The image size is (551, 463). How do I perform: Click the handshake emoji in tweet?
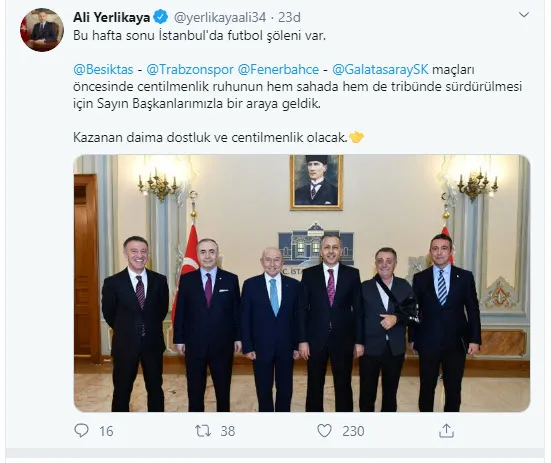(x=356, y=137)
